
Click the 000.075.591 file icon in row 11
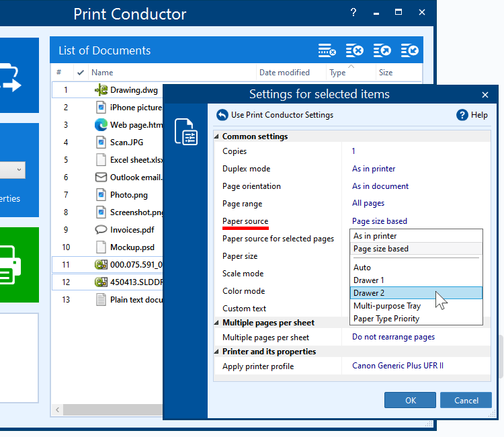coord(101,265)
